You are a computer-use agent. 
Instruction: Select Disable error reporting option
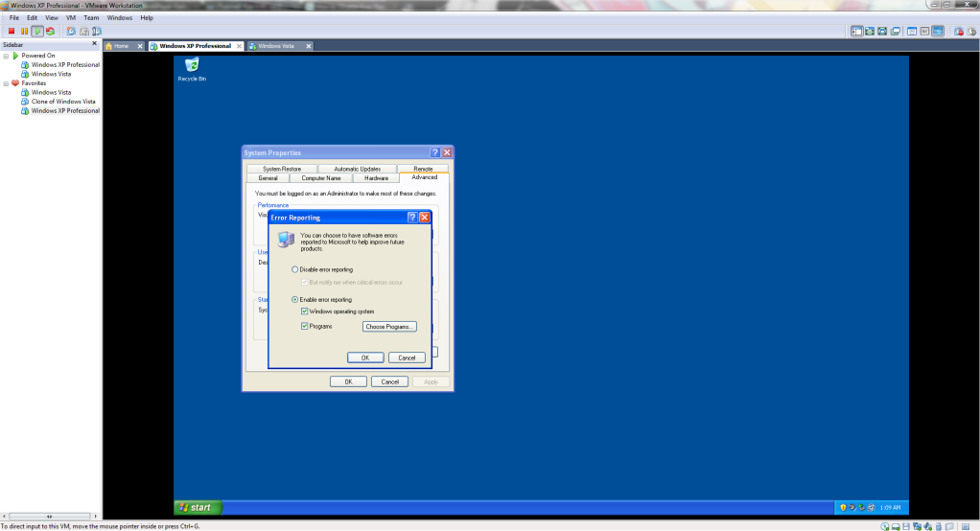click(322, 269)
